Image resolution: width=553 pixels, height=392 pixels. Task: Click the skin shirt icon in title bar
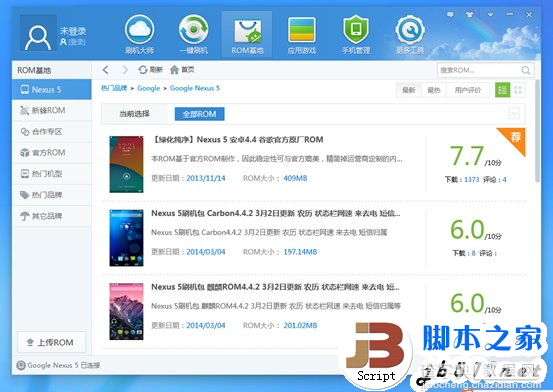(x=469, y=14)
